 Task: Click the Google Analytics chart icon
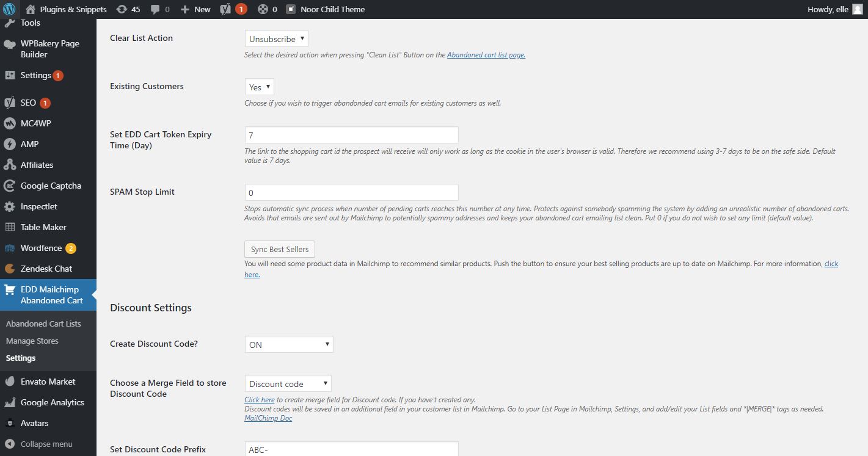tap(9, 402)
